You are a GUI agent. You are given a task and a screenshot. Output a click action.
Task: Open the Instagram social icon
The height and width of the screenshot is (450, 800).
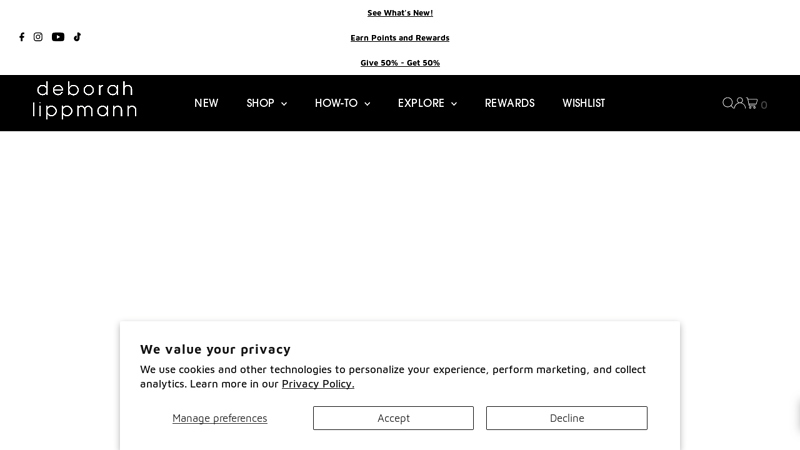click(38, 37)
